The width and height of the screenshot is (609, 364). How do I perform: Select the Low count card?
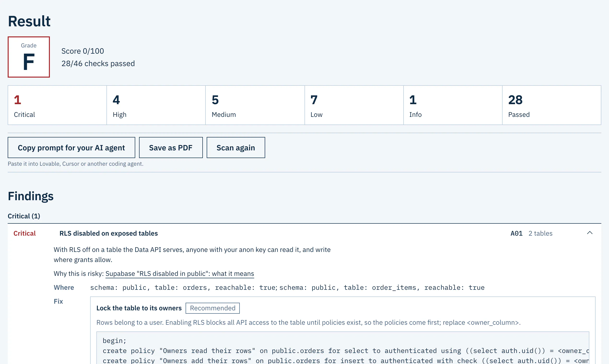pyautogui.click(x=354, y=105)
